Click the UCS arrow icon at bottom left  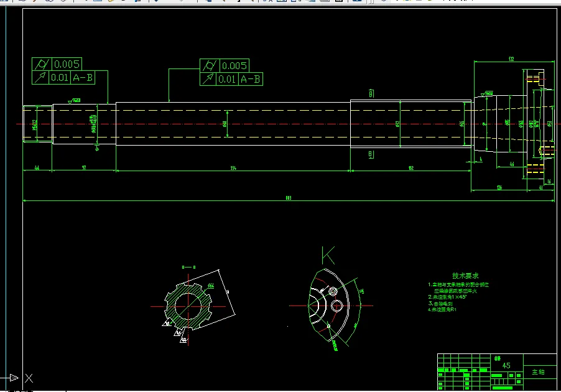(14, 378)
